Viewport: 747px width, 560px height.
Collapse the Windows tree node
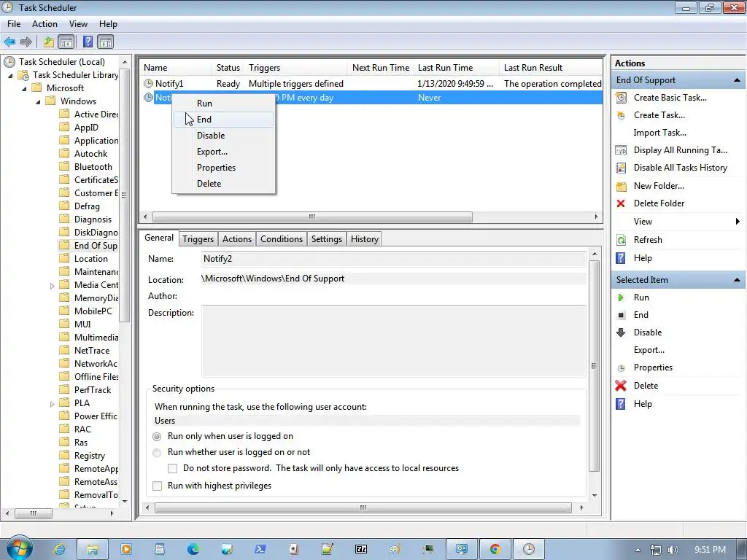coord(38,101)
